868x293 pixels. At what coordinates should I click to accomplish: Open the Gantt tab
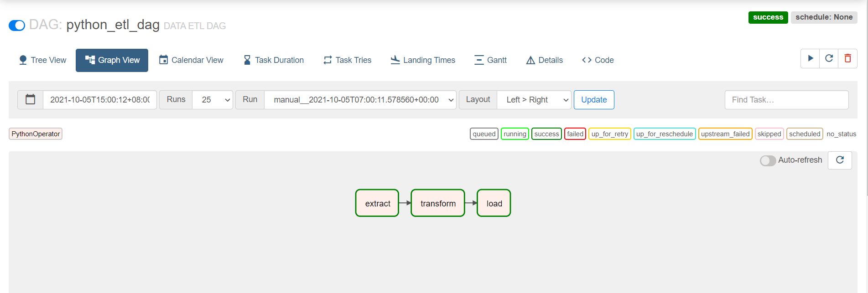point(490,60)
